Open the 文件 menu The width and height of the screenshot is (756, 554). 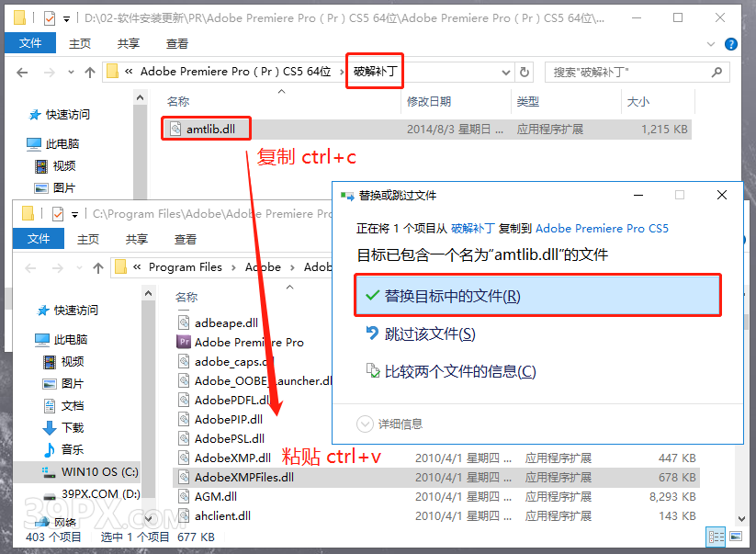pos(31,43)
